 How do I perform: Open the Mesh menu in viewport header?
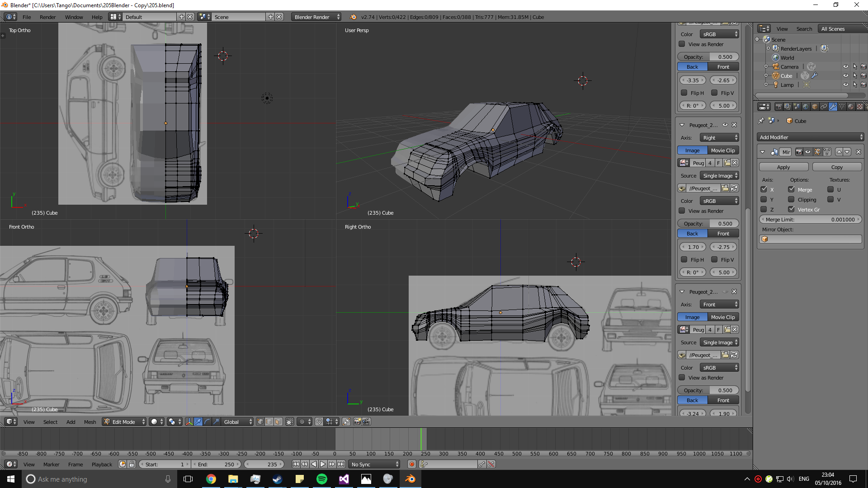tap(90, 422)
